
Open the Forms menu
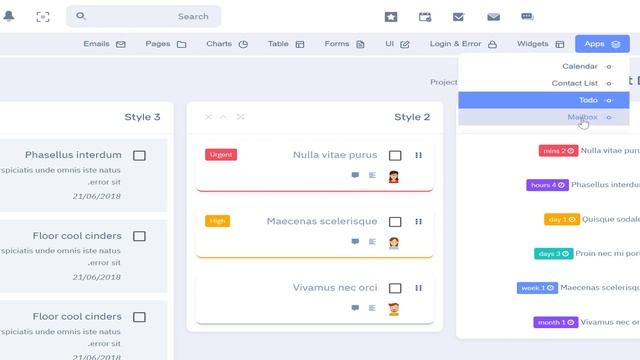[344, 44]
